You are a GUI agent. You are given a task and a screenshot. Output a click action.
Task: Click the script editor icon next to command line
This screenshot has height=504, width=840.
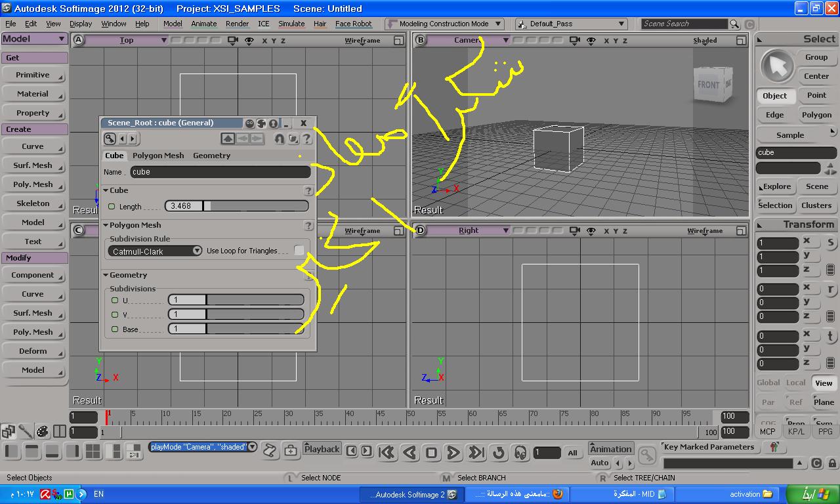click(x=270, y=450)
